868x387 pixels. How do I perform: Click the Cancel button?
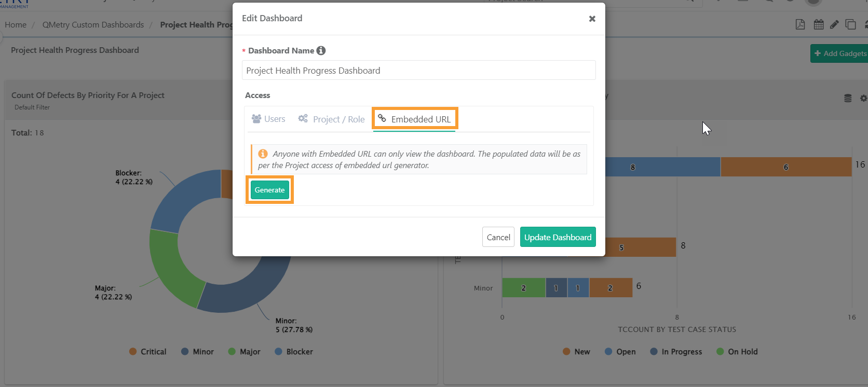click(x=498, y=237)
